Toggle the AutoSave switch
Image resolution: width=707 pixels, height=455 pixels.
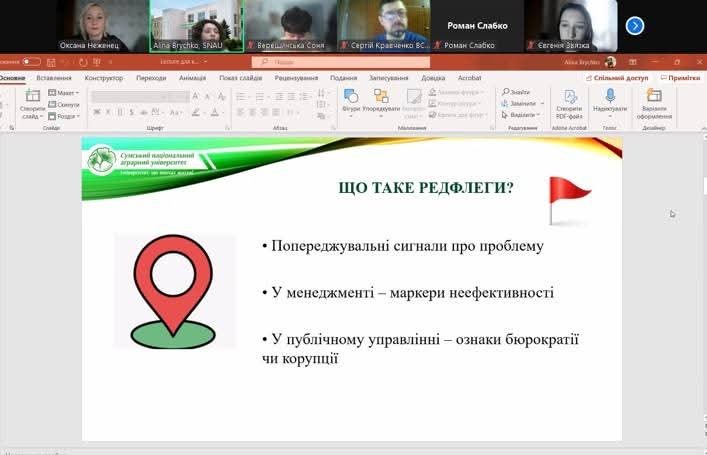click(x=32, y=62)
